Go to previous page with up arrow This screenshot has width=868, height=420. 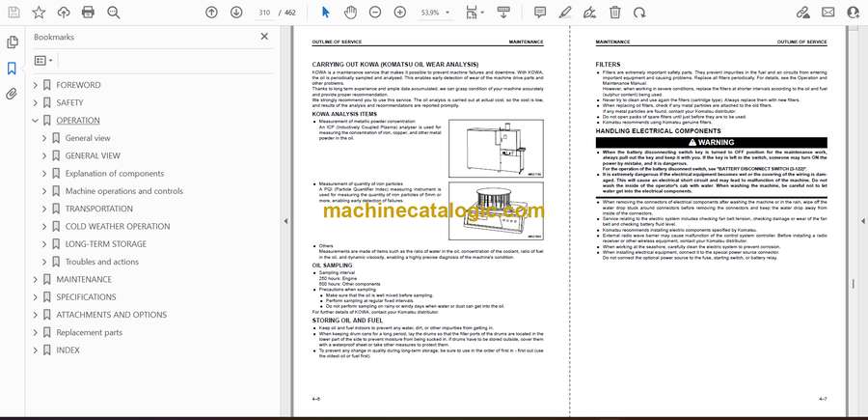coord(211,13)
